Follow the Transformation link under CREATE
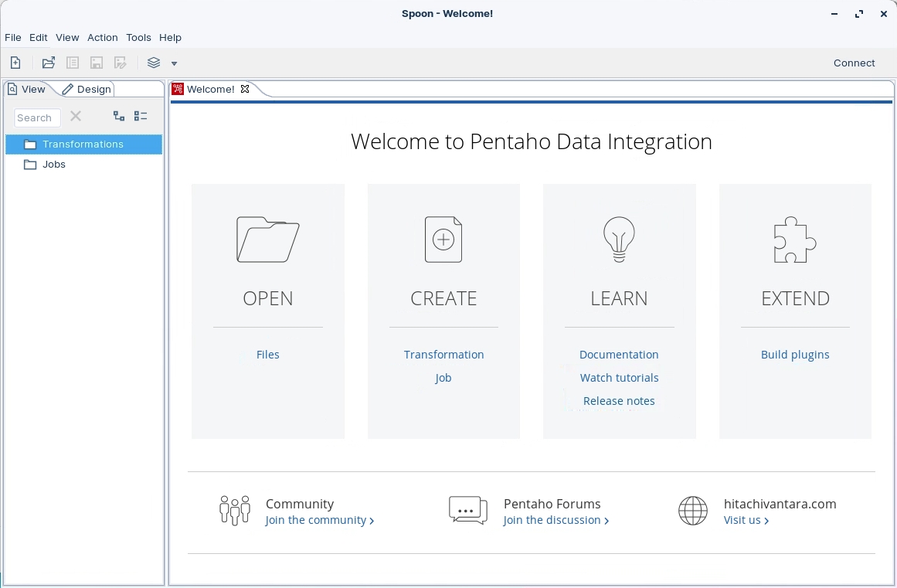The image size is (897, 588). (x=443, y=355)
